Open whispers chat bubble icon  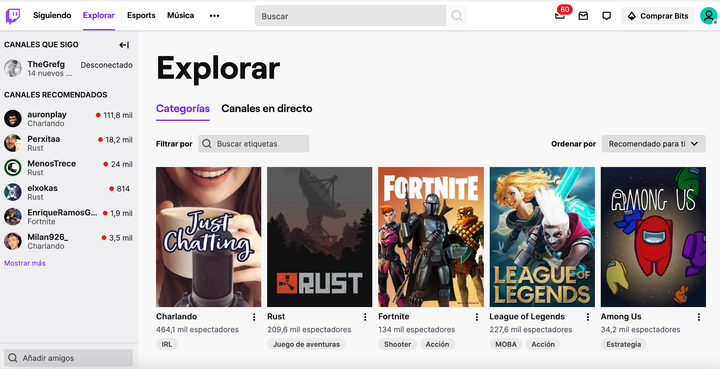coord(607,16)
